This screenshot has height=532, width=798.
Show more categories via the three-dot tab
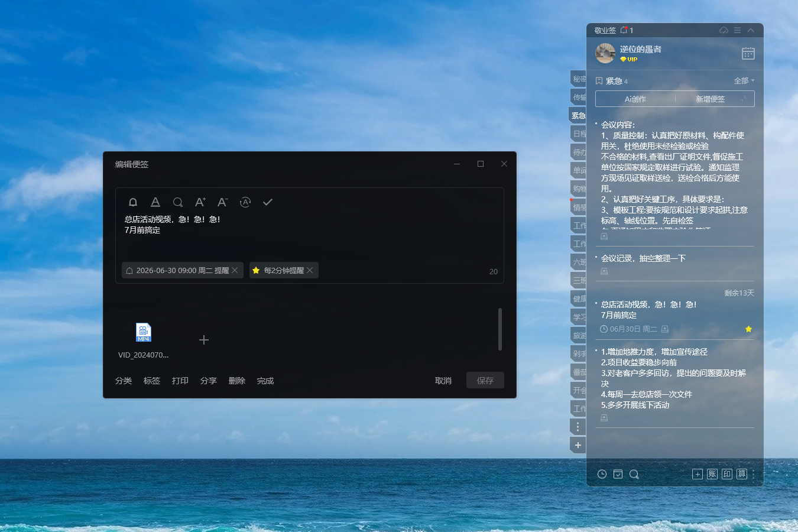point(578,427)
